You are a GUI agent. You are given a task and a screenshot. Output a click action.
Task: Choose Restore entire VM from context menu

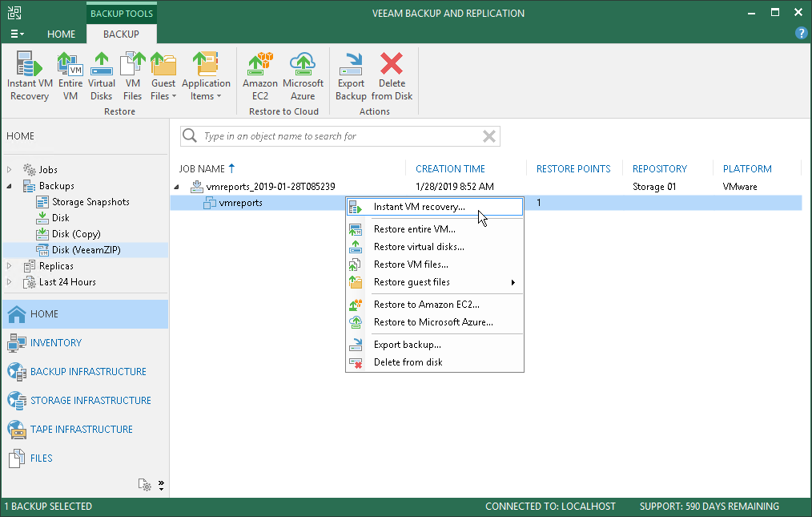tap(414, 229)
